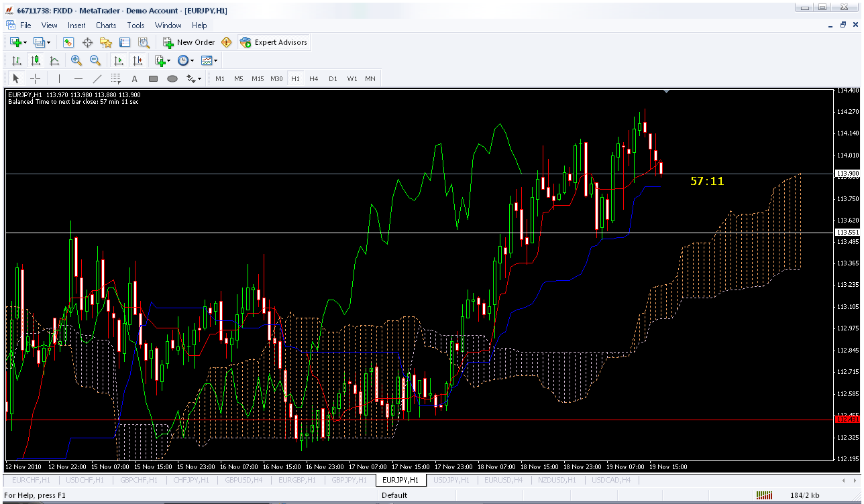Zoom out on the chart
This screenshot has height=504, width=864.
(95, 60)
